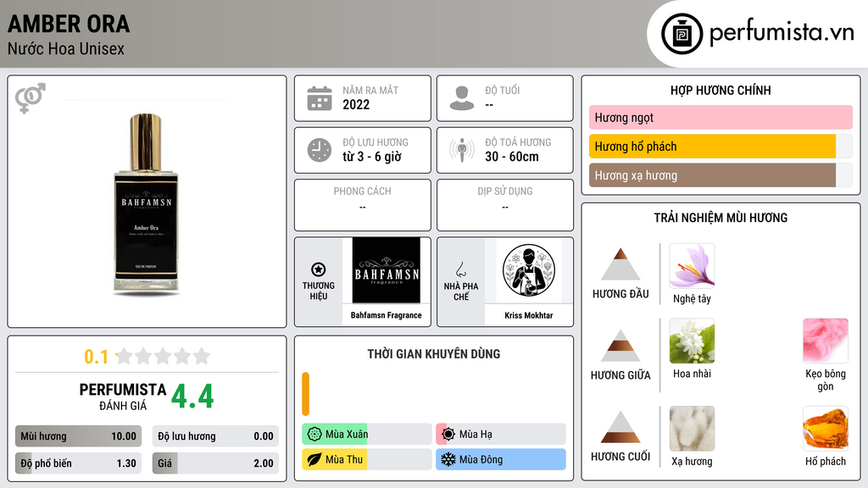Image resolution: width=868 pixels, height=488 pixels.
Task: Click the Độ phổ biến 1.30 score bar
Action: click(78, 463)
